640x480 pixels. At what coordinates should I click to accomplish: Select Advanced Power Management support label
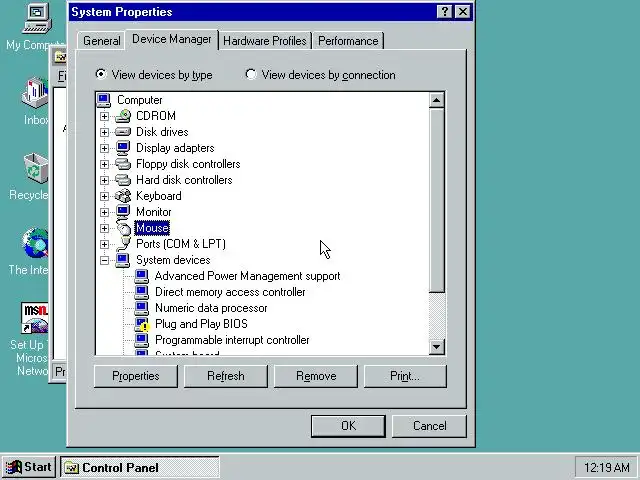(x=247, y=276)
